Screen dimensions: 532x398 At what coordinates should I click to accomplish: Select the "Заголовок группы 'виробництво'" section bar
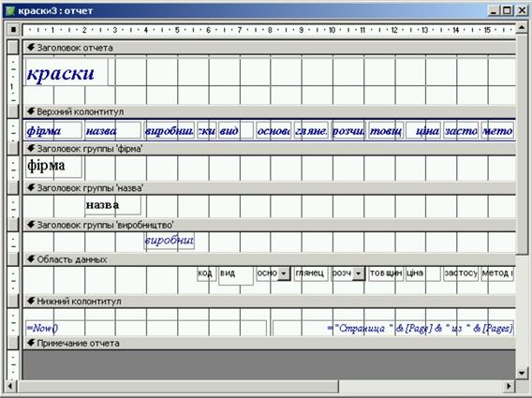coord(270,225)
